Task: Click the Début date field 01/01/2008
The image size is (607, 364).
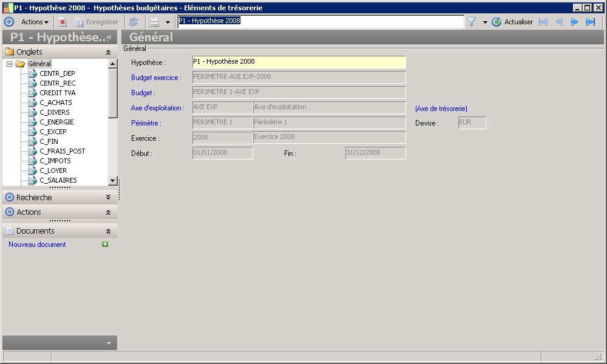Action: click(x=223, y=153)
